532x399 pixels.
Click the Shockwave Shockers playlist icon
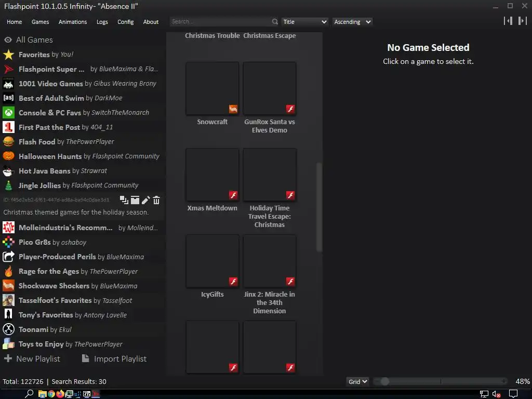point(8,286)
